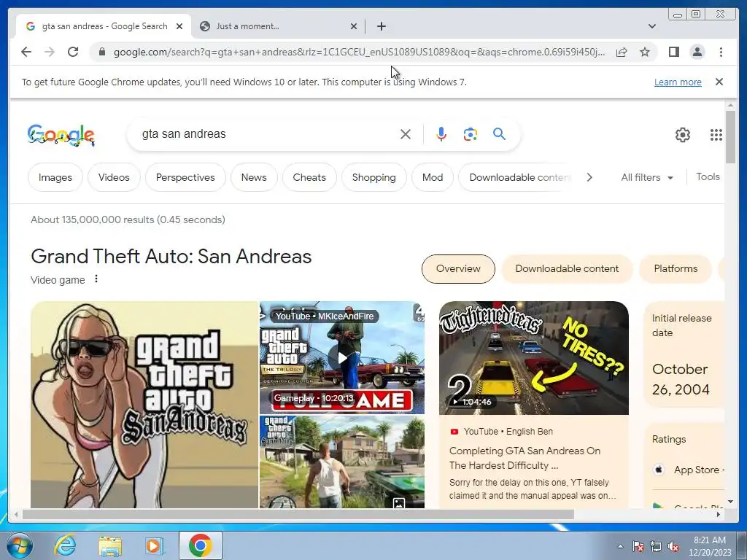
Task: Play the MKIceAndFire full game video
Action: (x=342, y=357)
